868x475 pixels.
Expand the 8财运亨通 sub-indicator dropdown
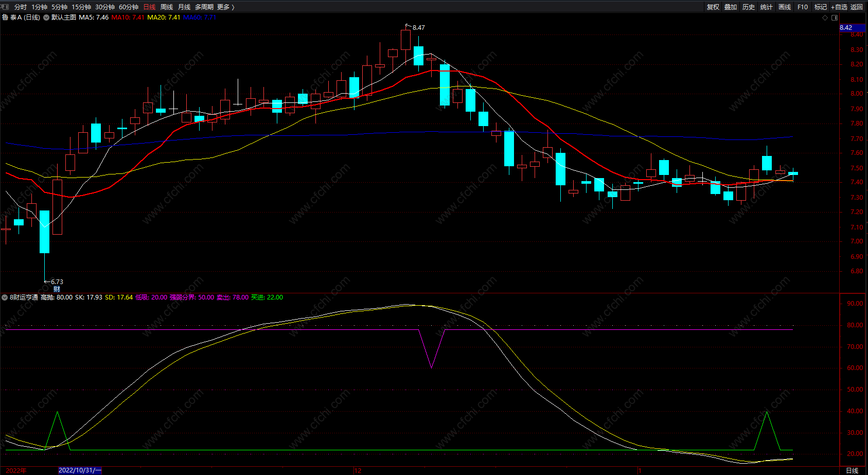click(5, 297)
